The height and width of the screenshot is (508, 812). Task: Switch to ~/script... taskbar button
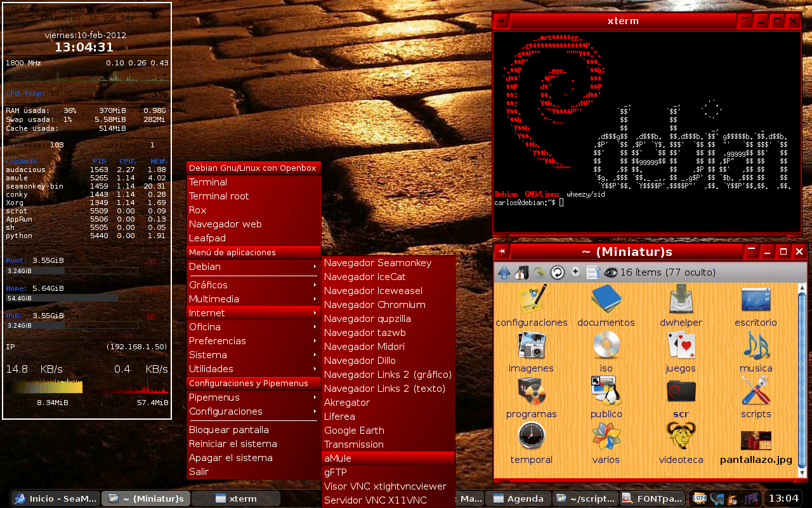point(585,498)
